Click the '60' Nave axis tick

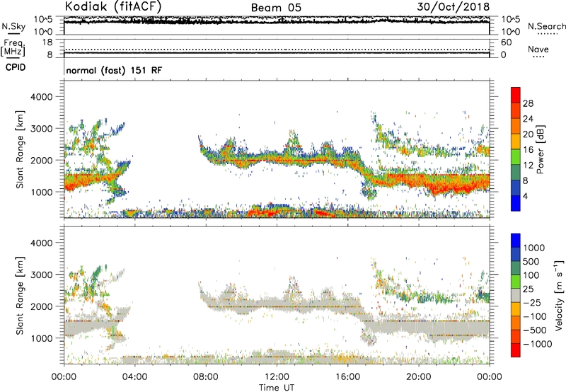coord(506,42)
